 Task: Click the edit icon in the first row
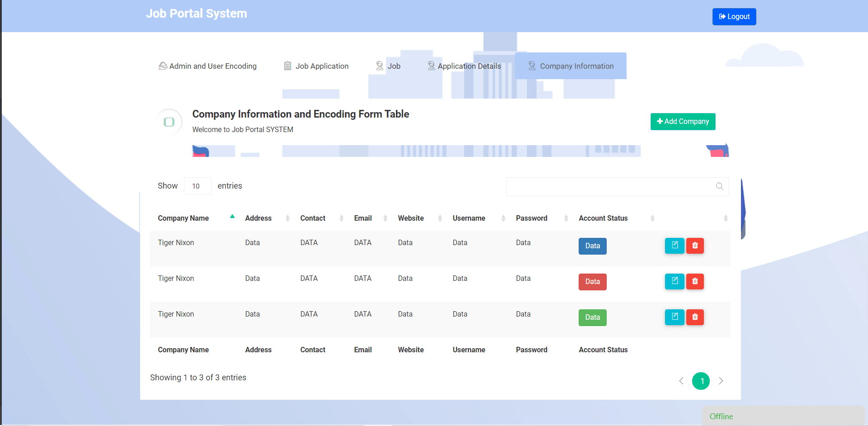click(675, 246)
